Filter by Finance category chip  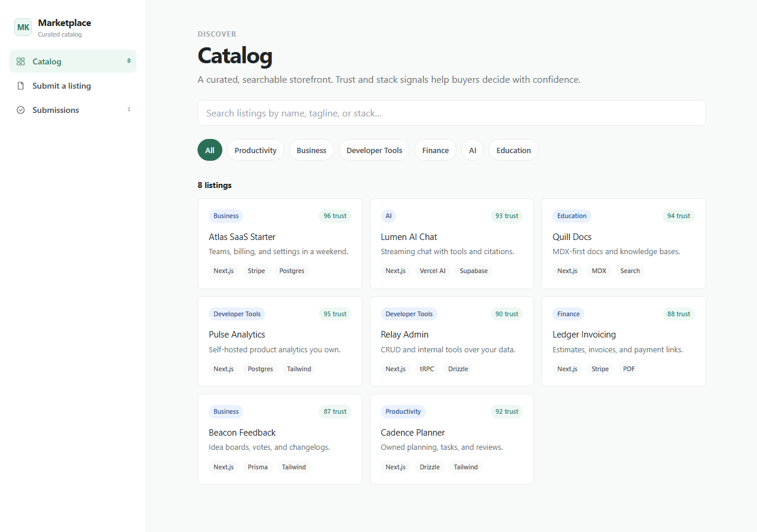tap(435, 150)
